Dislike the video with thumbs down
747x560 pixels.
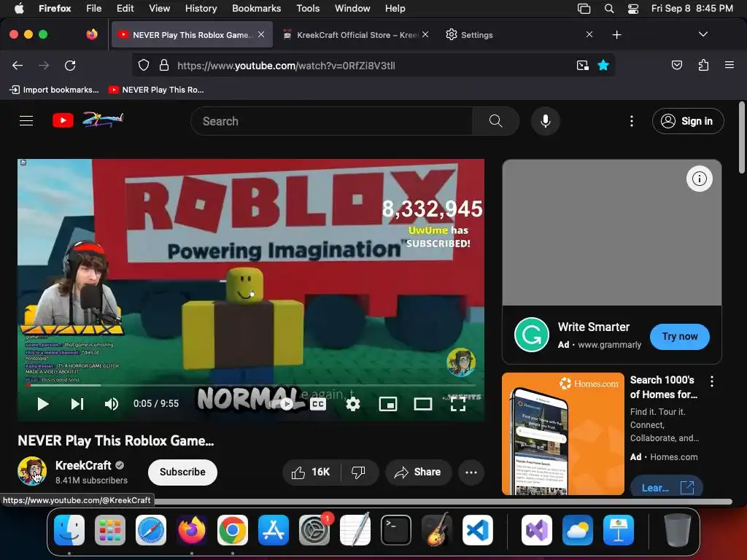[359, 472]
